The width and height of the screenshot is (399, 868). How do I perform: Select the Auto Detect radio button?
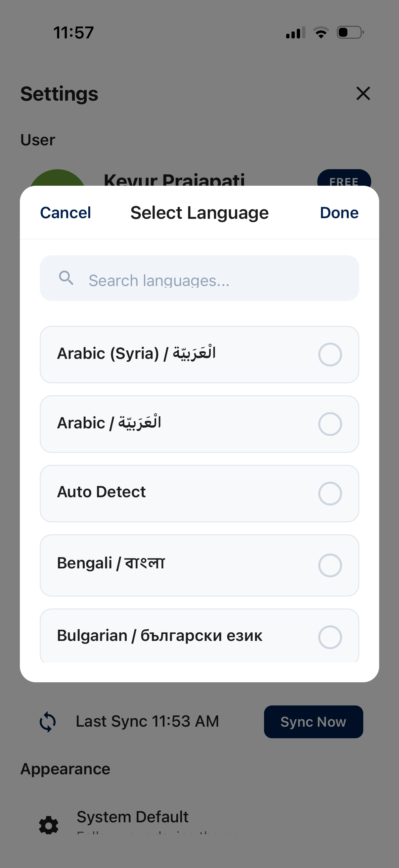tap(330, 493)
